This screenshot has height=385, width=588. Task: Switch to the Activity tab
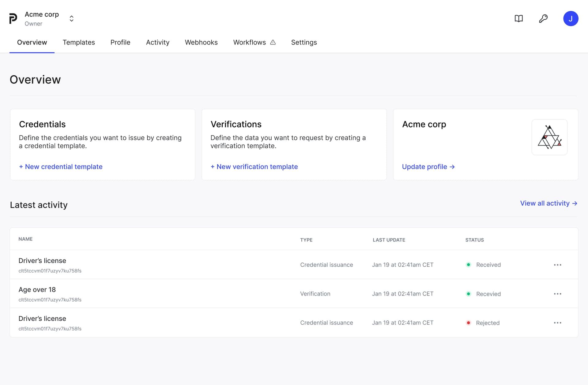tap(157, 42)
